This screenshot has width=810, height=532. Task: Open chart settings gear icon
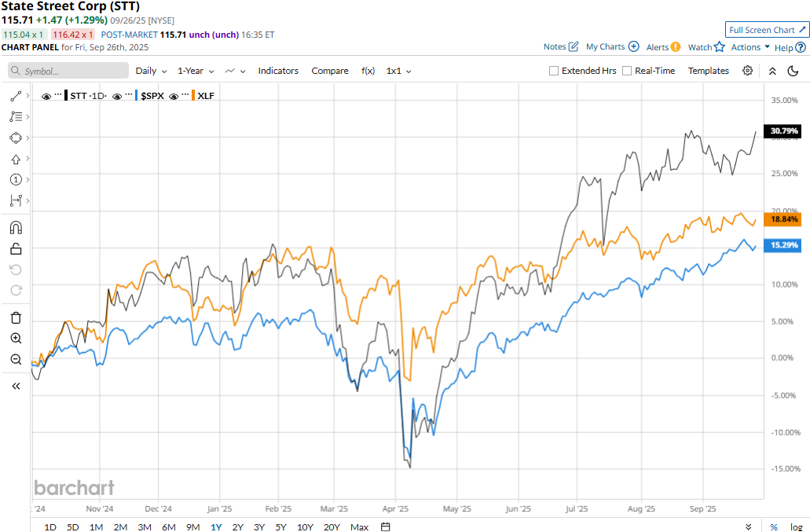coord(747,71)
